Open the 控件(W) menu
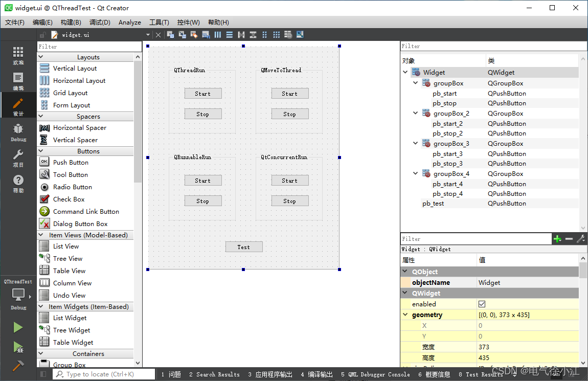Screen dimensions: 588x381 tap(188, 22)
